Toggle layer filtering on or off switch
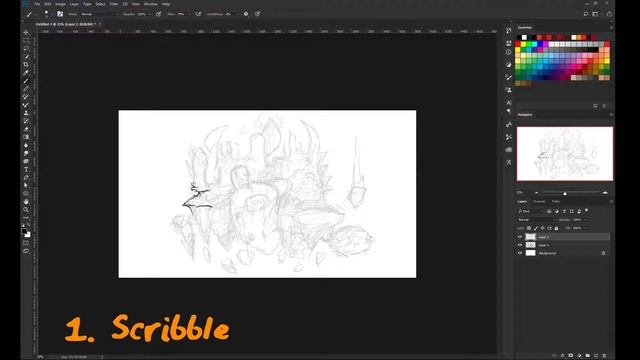The image size is (640, 360). 587,211
